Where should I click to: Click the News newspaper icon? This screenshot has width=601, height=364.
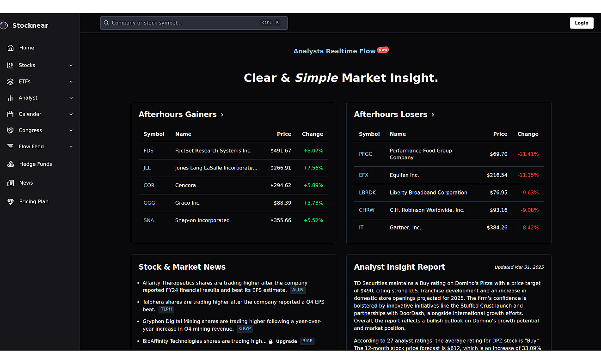(11, 183)
